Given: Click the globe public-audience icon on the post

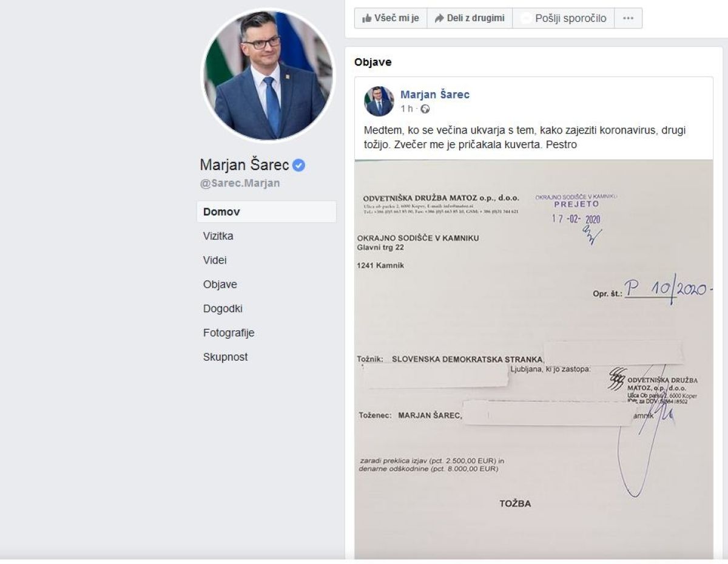Looking at the screenshot, I should (x=425, y=109).
